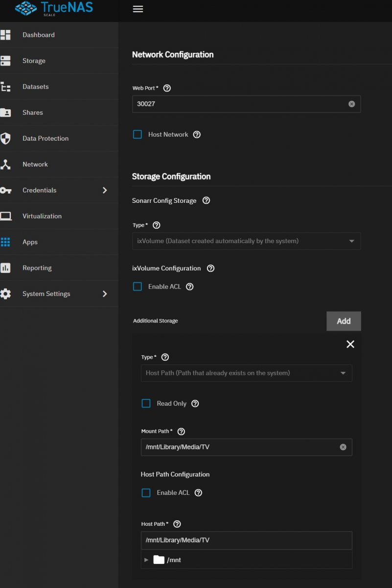Enable ACL under ixVolume Configuration

(x=138, y=287)
